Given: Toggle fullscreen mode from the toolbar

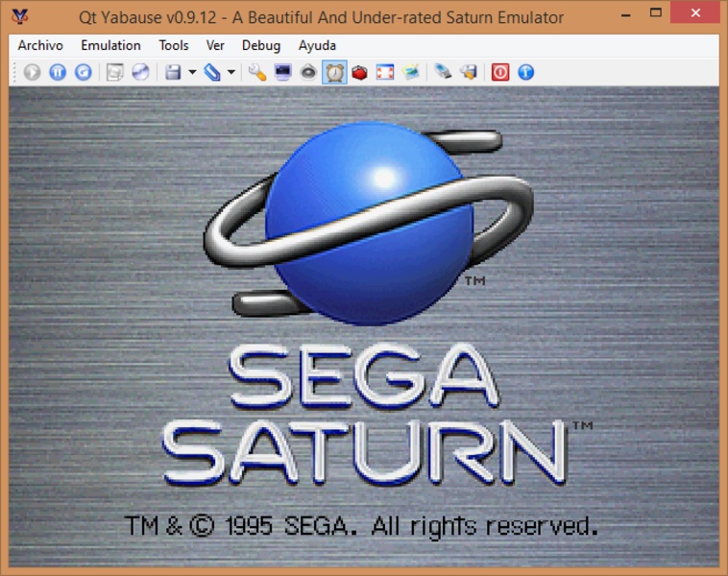Looking at the screenshot, I should [x=385, y=72].
